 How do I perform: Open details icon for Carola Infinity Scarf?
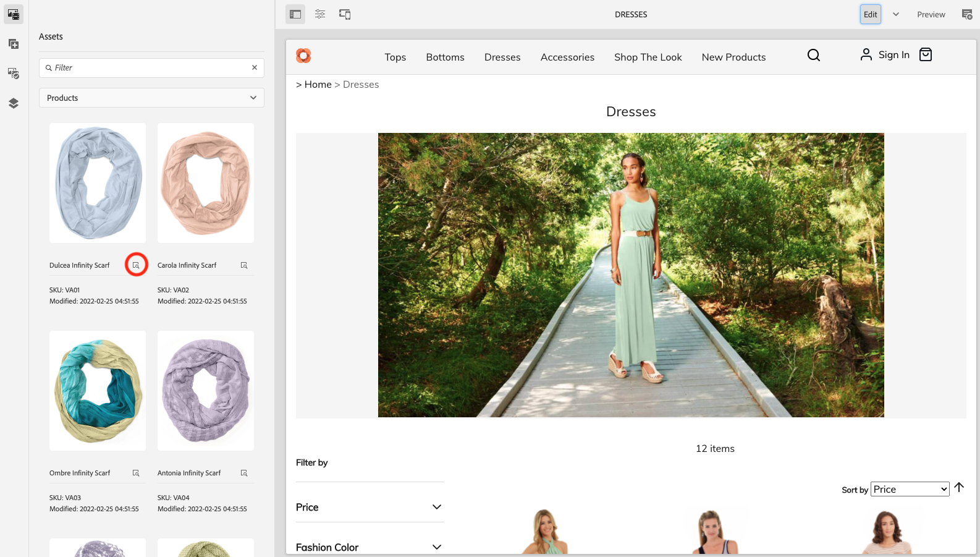(244, 265)
